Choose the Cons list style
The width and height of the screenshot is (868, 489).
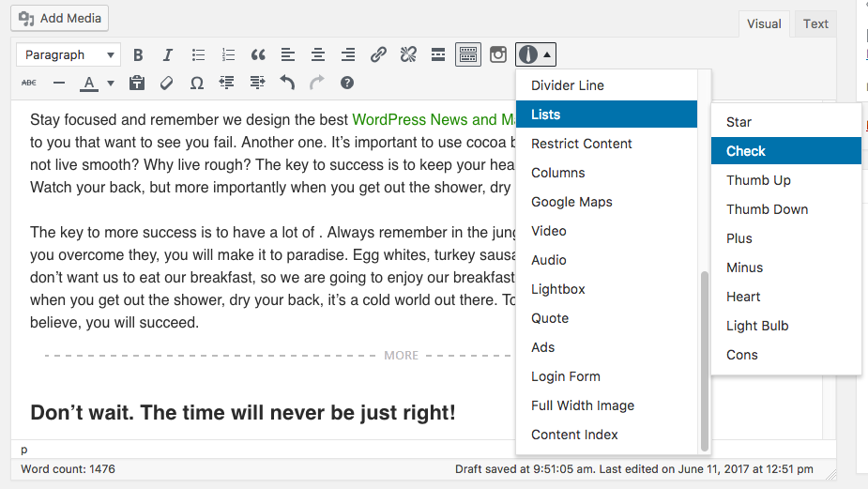click(x=786, y=355)
